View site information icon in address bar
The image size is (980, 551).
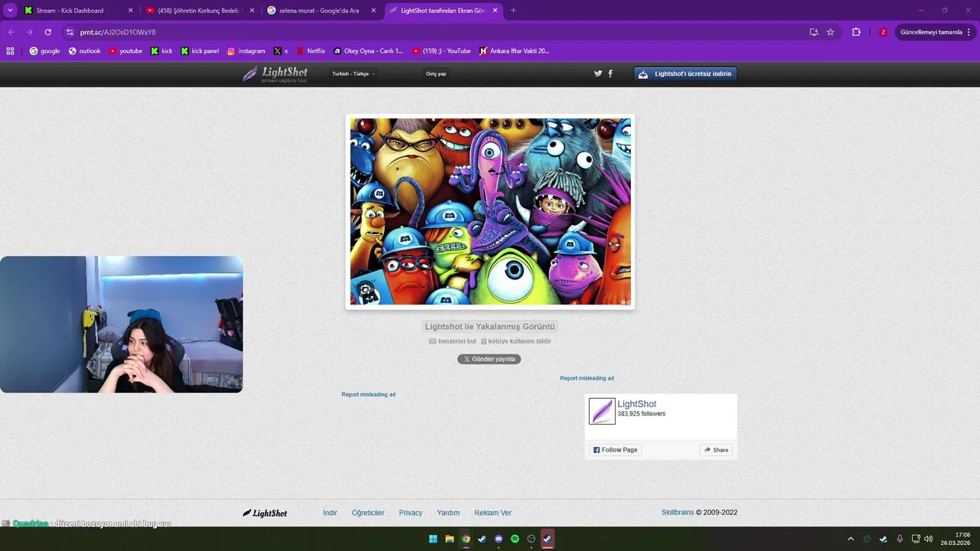pyautogui.click(x=70, y=32)
